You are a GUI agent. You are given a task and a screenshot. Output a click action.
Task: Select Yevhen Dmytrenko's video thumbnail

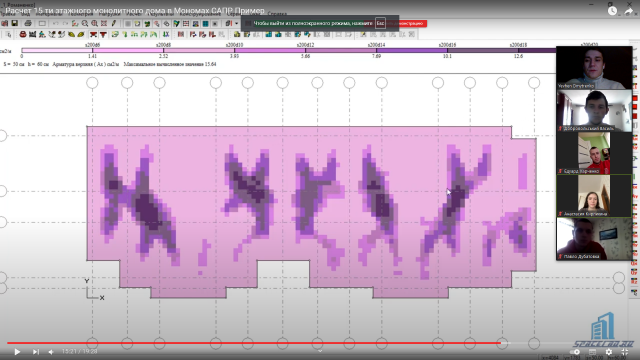594,67
